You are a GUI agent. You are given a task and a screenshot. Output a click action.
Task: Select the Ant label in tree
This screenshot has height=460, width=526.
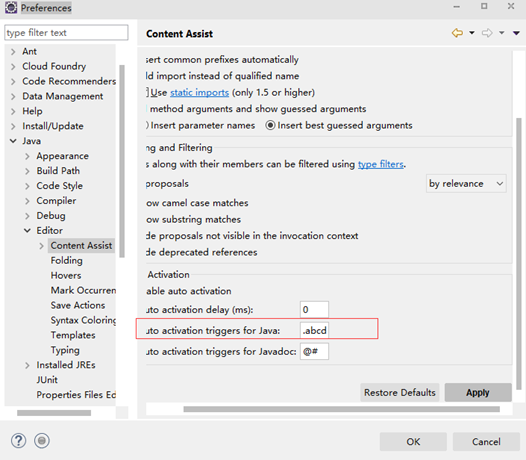pos(30,51)
